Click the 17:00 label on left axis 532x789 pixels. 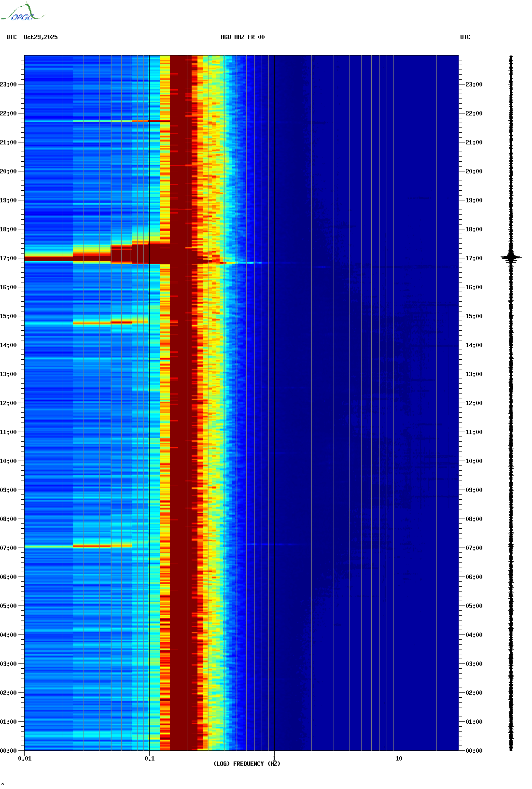[x=8, y=258]
